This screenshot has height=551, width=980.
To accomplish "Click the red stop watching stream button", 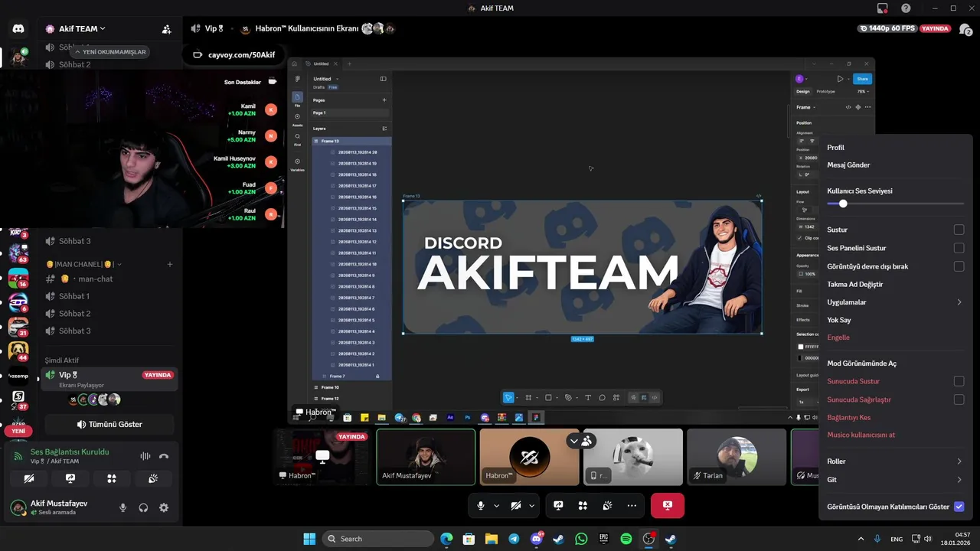I will [x=668, y=505].
